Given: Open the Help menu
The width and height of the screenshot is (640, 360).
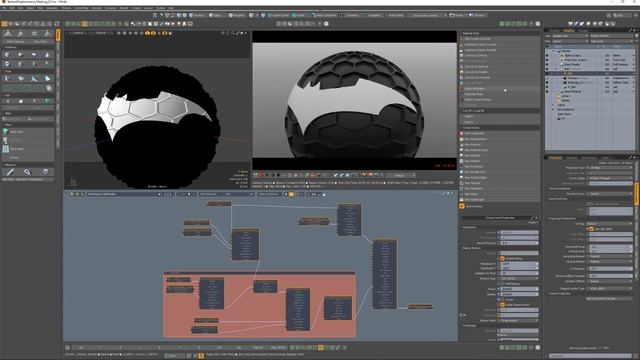Looking at the screenshot, I should [x=171, y=8].
